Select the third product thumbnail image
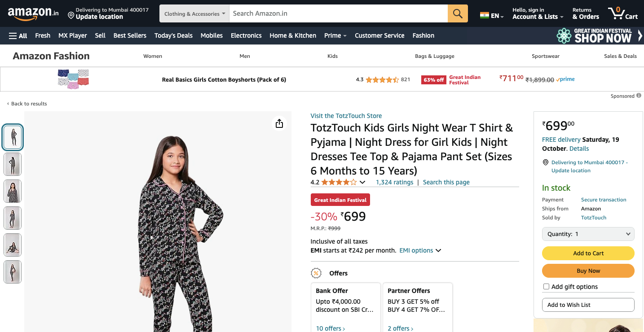Viewport: 644px width, 332px height. tap(13, 191)
